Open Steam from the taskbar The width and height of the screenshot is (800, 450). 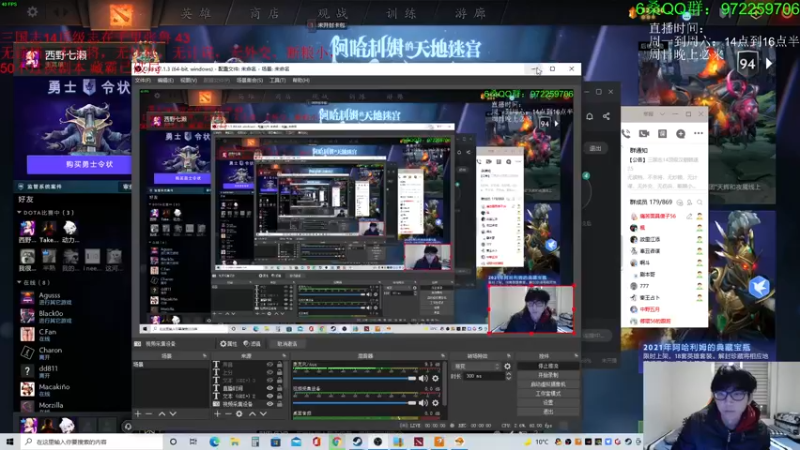pyautogui.click(x=357, y=442)
